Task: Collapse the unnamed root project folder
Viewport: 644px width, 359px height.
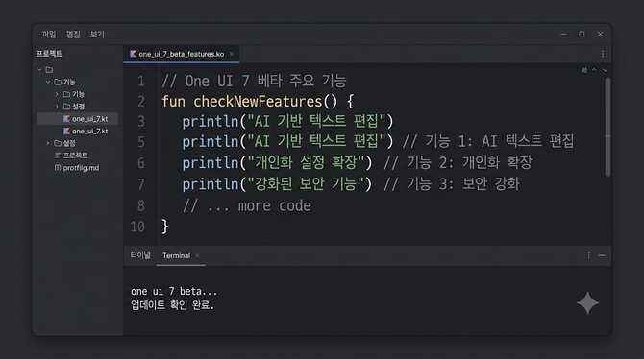Action: click(x=39, y=70)
